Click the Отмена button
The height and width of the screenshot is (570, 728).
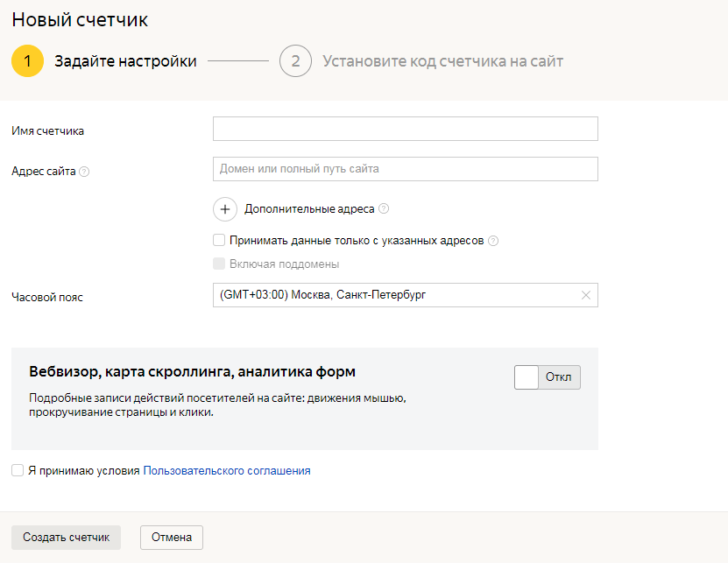point(172,538)
